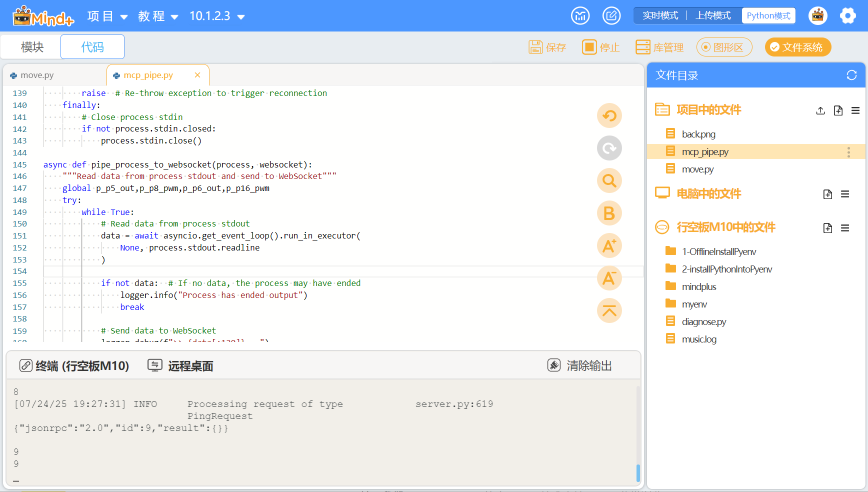Open the 项目 dropdown menu

[107, 16]
